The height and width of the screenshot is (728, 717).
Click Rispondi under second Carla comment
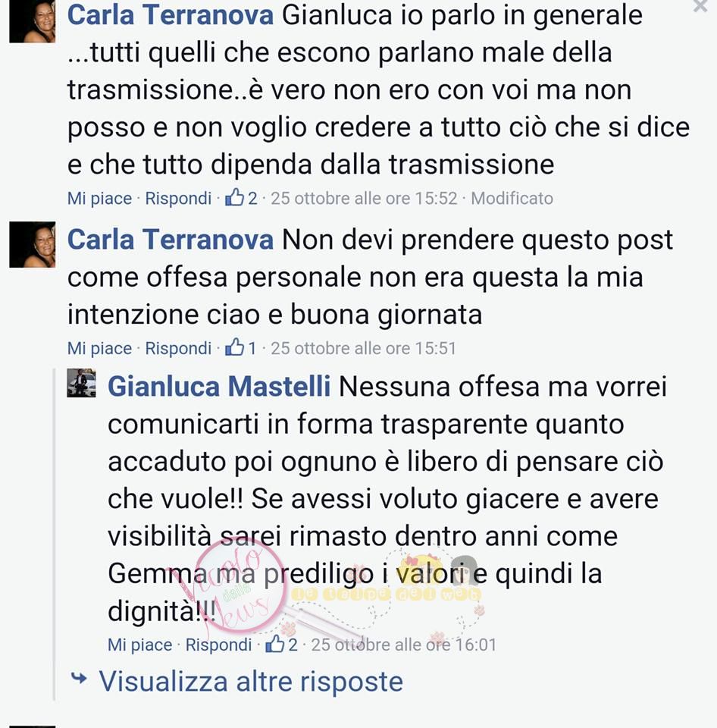click(x=178, y=349)
